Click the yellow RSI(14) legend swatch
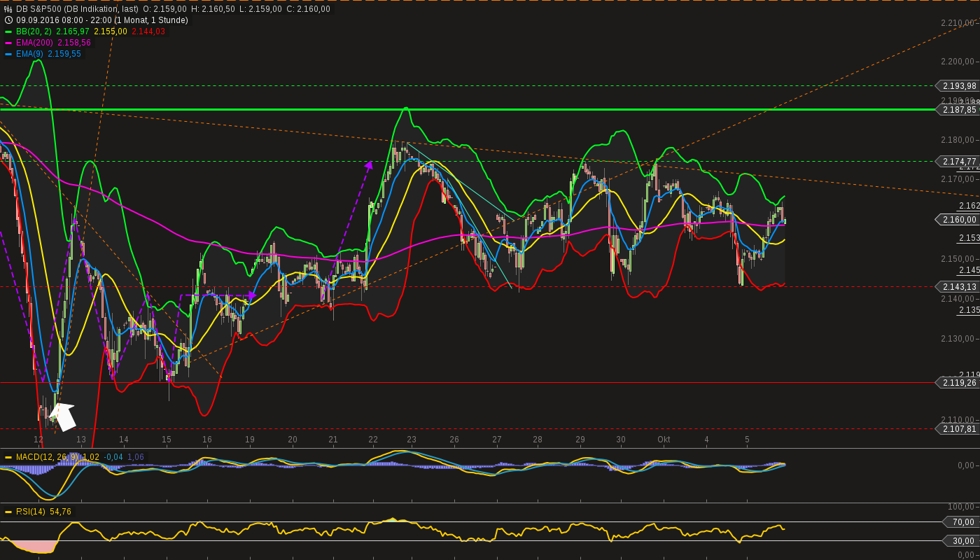This screenshot has height=560, width=980. click(x=8, y=512)
